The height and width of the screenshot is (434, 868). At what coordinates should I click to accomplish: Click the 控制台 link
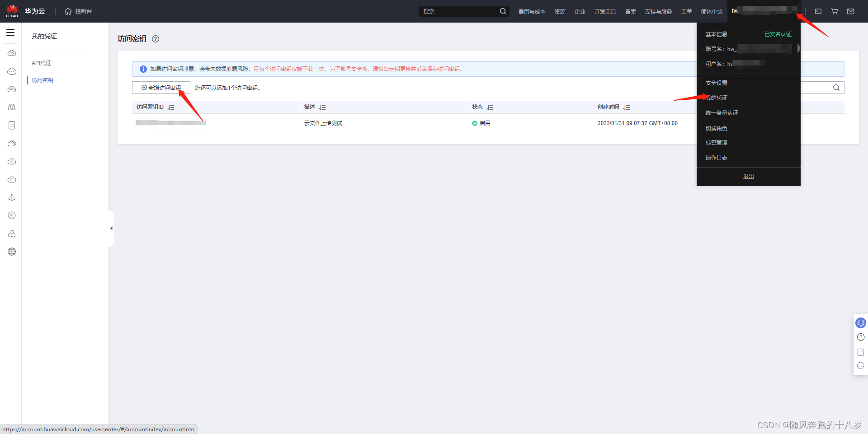tap(84, 11)
